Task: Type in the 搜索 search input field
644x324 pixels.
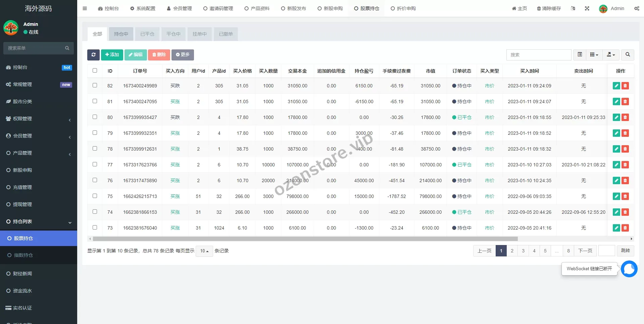Action: coord(539,55)
